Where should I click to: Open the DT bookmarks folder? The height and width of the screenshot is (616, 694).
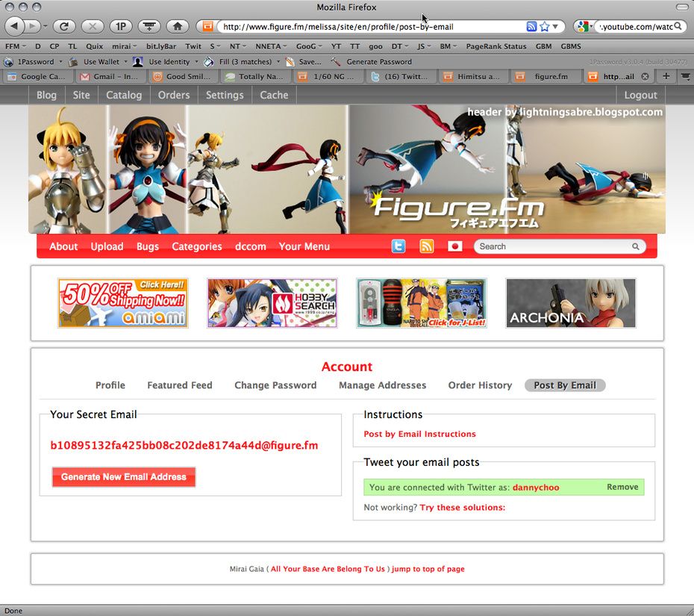click(399, 46)
